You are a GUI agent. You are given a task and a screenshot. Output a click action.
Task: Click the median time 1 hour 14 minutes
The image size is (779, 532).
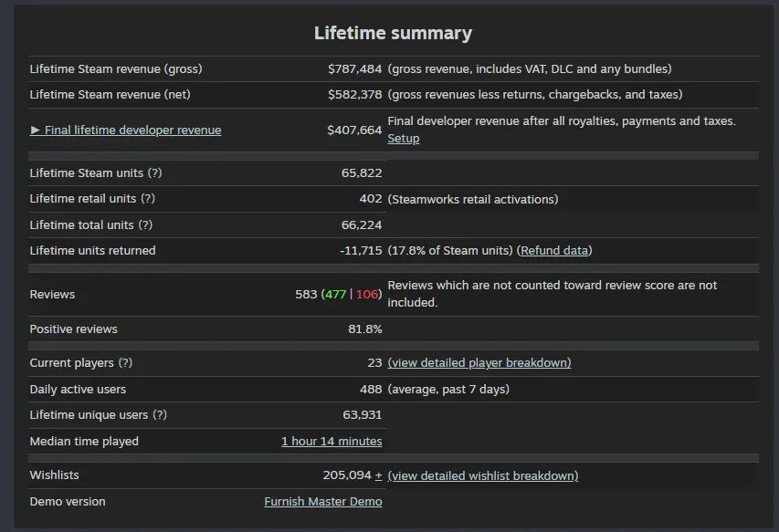(x=332, y=441)
